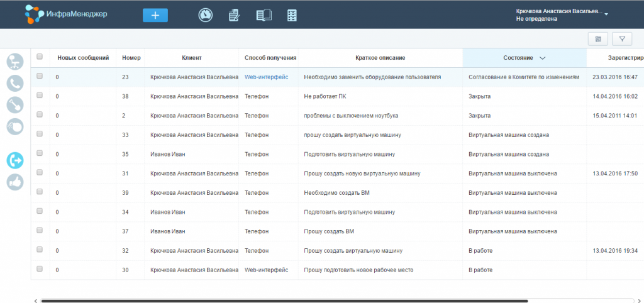Viewport: 644px width, 303px height.
Task: Click the horizontal scrollbar thumb
Action: click(284, 301)
